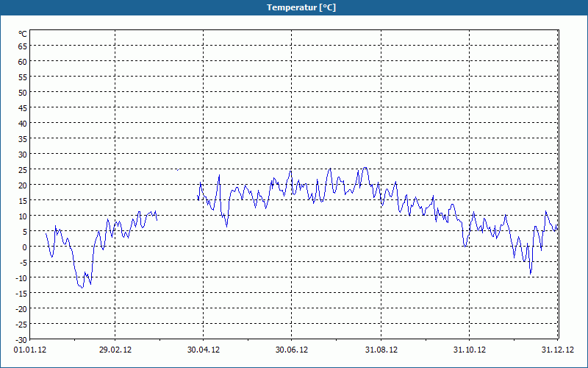
Task: Click the 20 value on the temperature axis
Action: 23,185
